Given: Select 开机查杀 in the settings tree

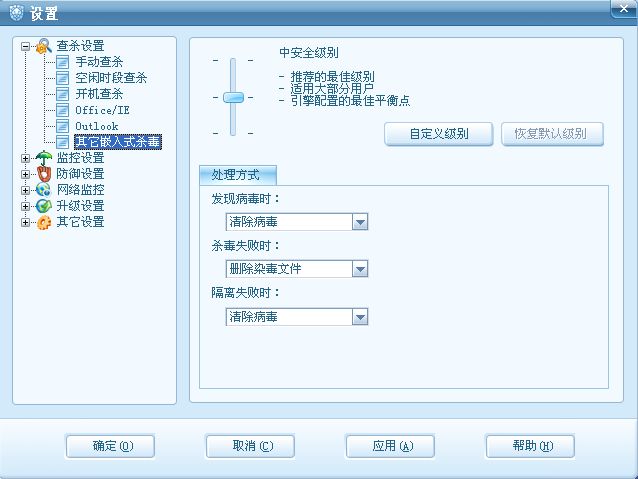Looking at the screenshot, I should pos(99,94).
